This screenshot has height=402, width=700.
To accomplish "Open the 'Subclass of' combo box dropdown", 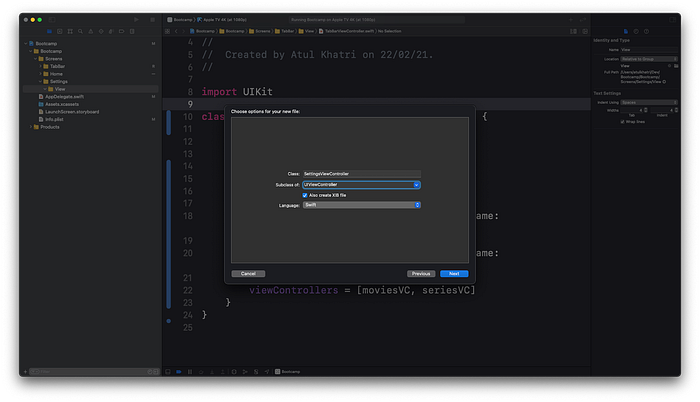I will tap(416, 184).
